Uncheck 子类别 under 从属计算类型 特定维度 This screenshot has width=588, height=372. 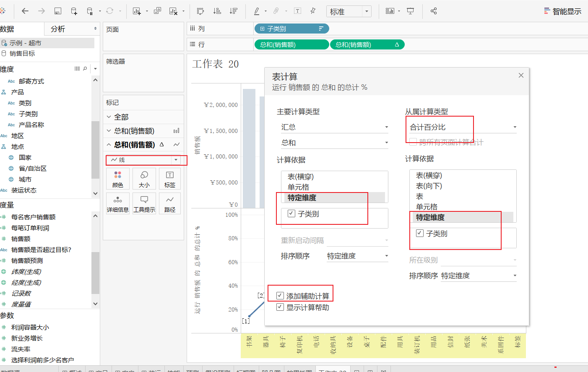(x=420, y=233)
